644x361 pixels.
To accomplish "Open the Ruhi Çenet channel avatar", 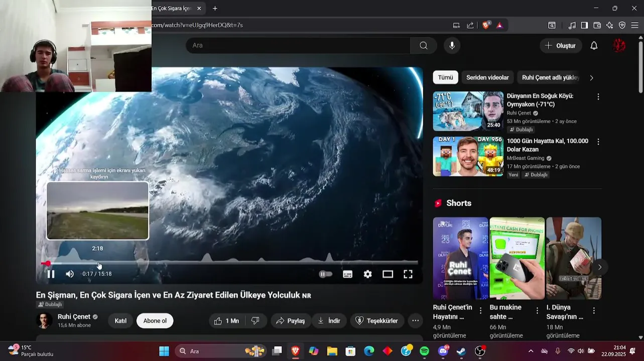I will [x=44, y=321].
